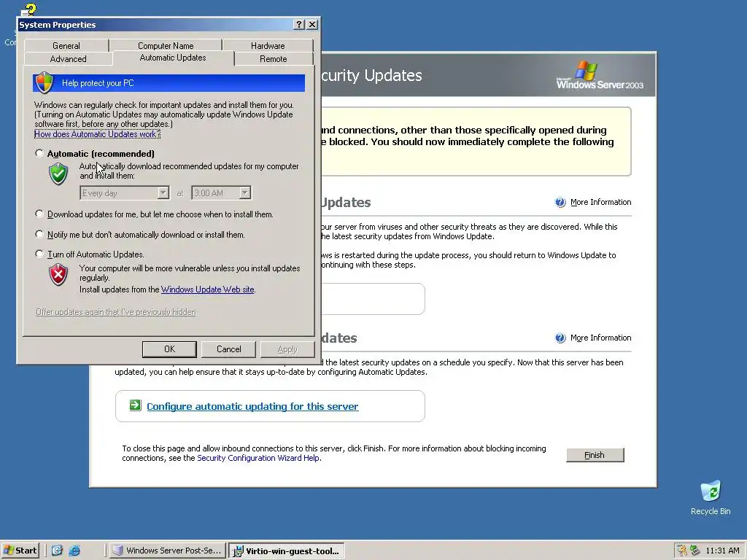747x560 pixels.
Task: Open the Windows Update Web site link
Action: [x=208, y=289]
